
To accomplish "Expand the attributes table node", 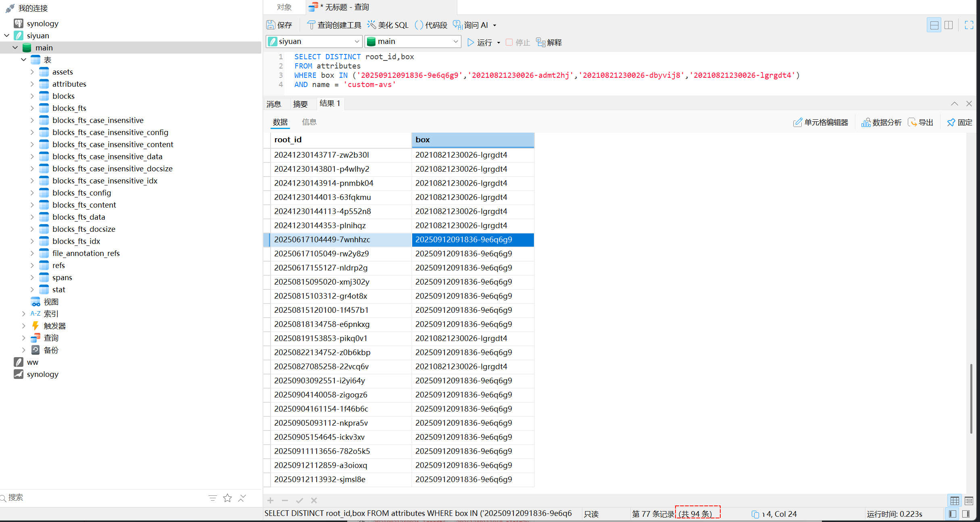I will (32, 84).
